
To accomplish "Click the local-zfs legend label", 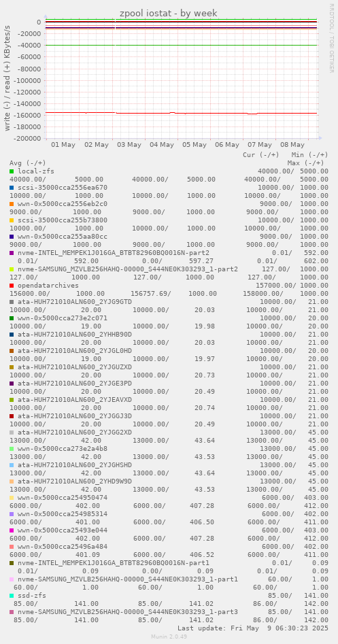I will (36, 171).
